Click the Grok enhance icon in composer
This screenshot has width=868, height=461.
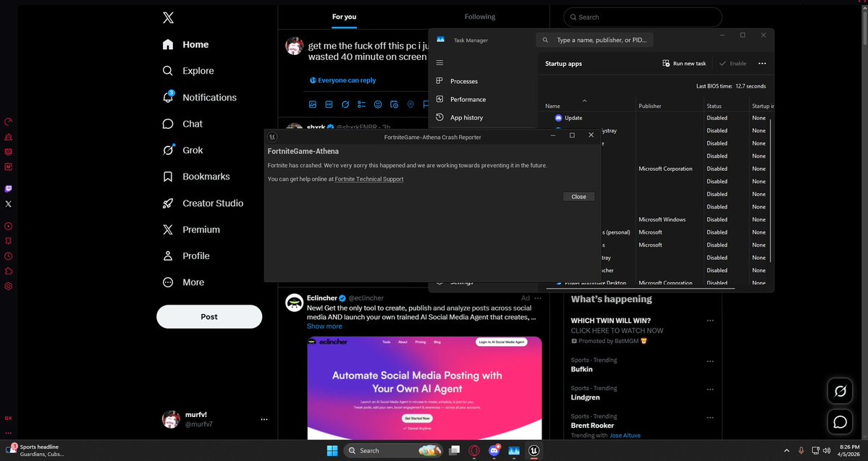pos(345,104)
